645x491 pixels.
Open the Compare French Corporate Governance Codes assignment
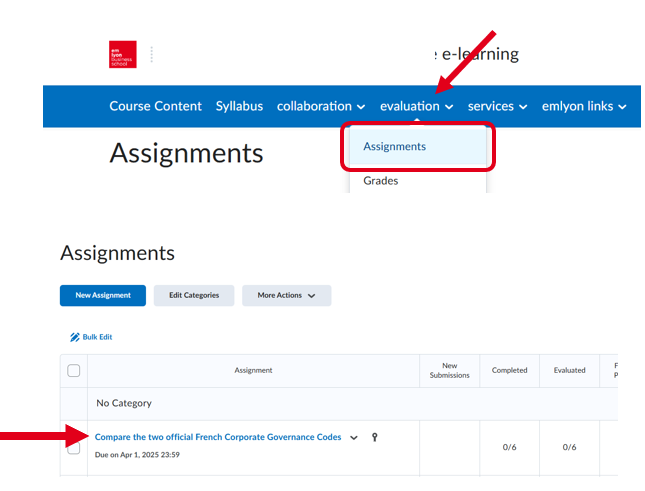218,437
